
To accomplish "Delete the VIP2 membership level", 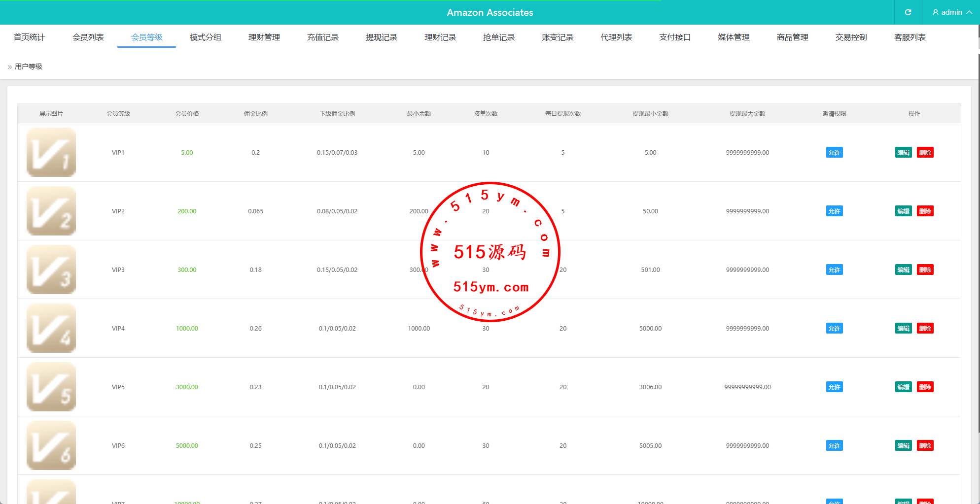I will pos(925,211).
